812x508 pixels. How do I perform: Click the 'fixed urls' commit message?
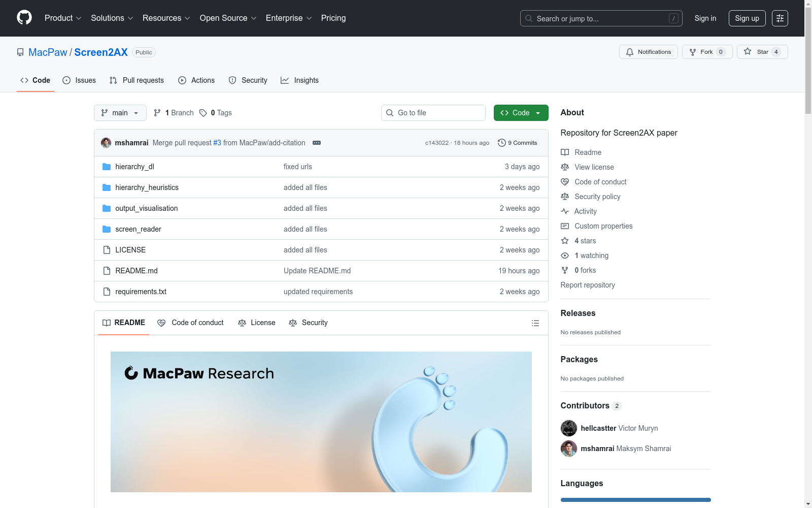298,167
